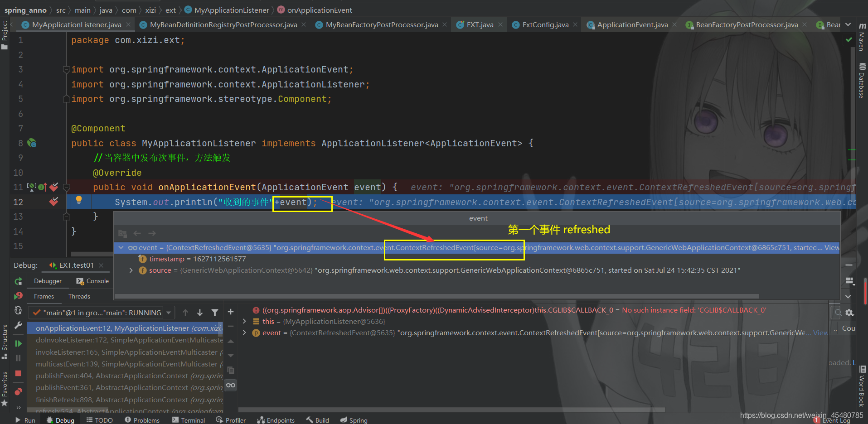Viewport: 868px width, 424px height.
Task: Click the rerun failed tests icon
Action: (x=18, y=296)
